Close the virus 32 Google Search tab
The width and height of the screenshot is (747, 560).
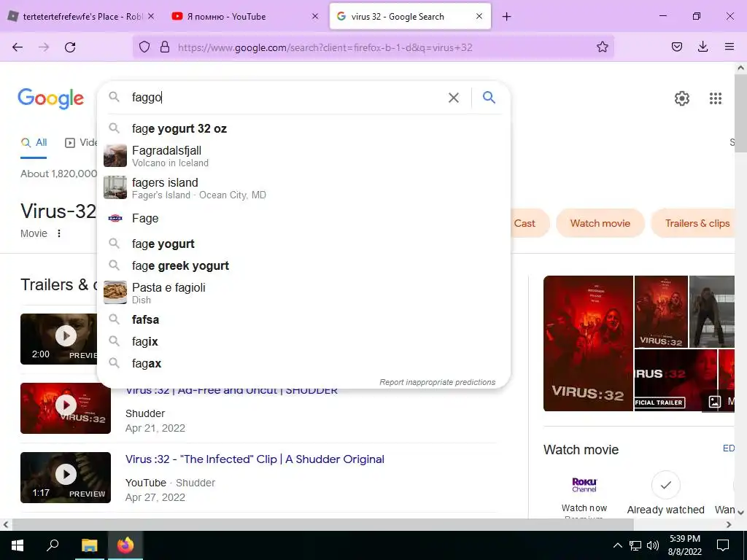479,16
